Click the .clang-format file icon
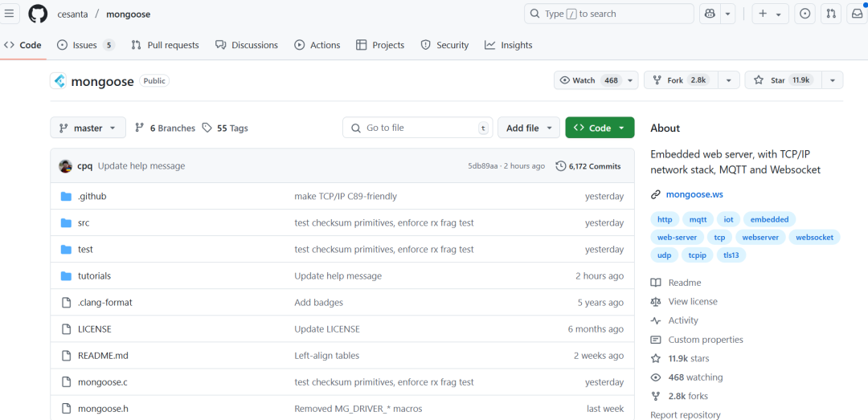This screenshot has height=420, width=868. click(67, 303)
